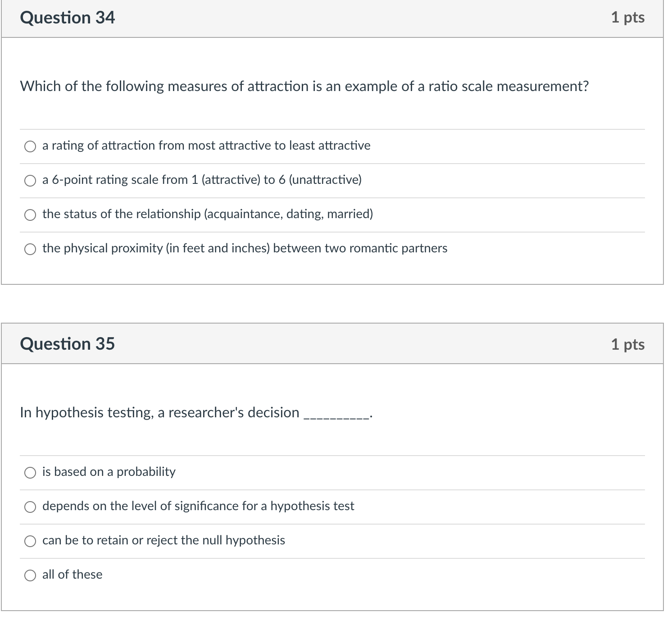Click the answer row containing 'acquaintance, dating, married'
The width and height of the screenshot is (672, 621).
(207, 215)
